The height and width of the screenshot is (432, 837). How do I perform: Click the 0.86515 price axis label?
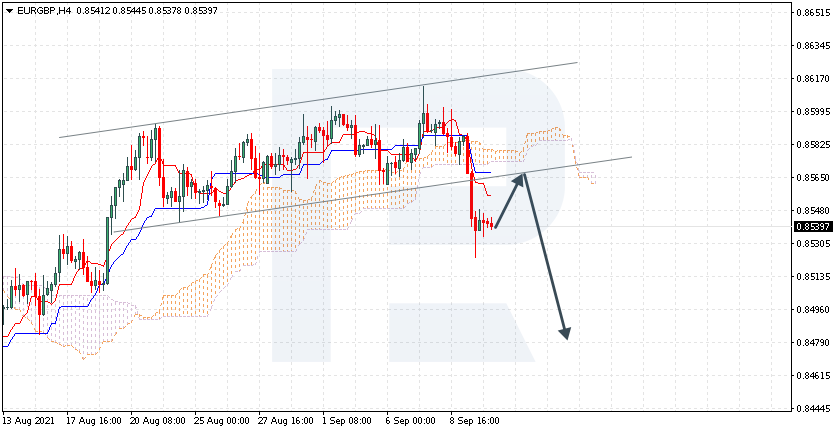tap(811, 13)
